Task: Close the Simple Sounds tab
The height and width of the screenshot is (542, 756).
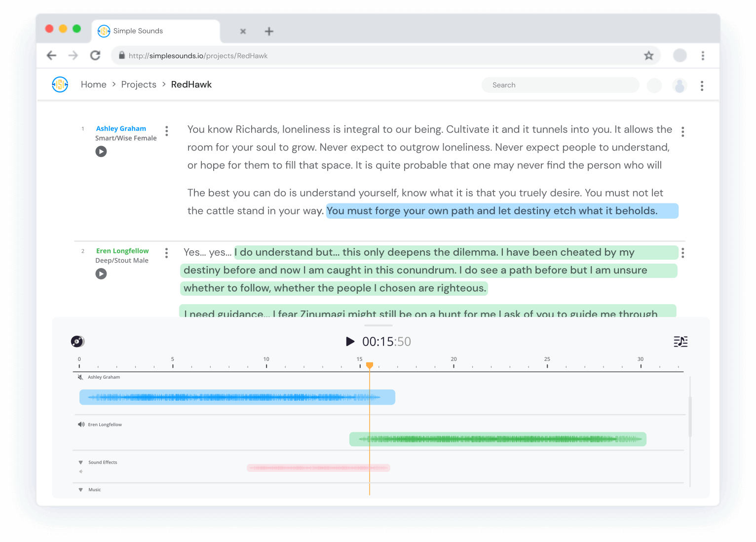Action: [x=243, y=31]
